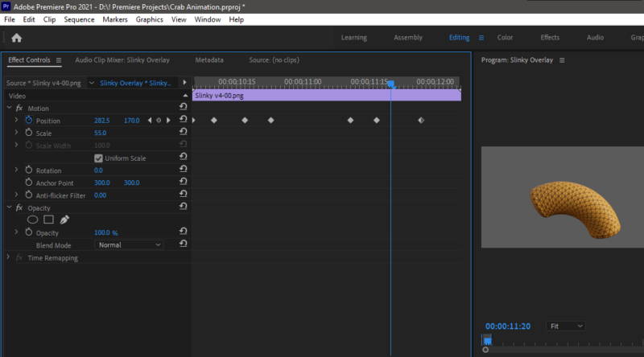Expand the Time Remapping group
Image resolution: width=644 pixels, height=357 pixels.
click(x=8, y=256)
